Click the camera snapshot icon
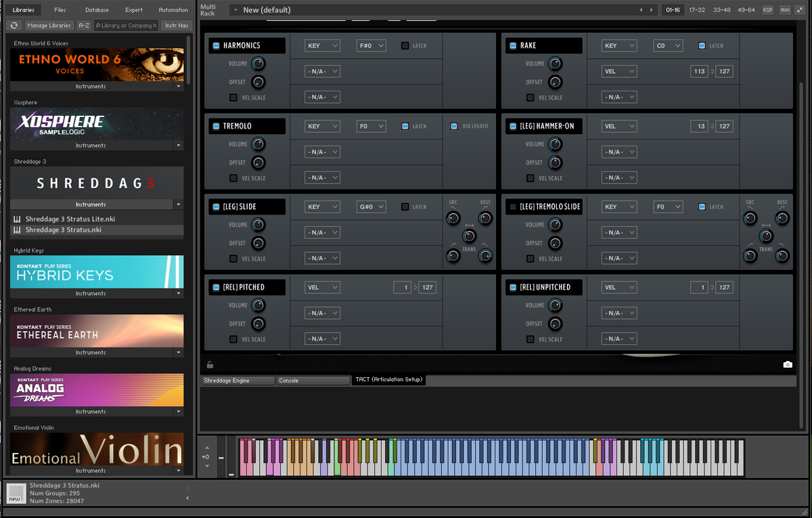812x518 pixels. tap(788, 364)
